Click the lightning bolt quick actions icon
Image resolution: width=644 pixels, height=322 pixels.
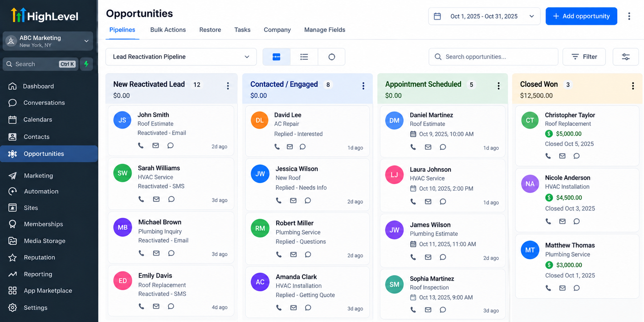point(86,64)
